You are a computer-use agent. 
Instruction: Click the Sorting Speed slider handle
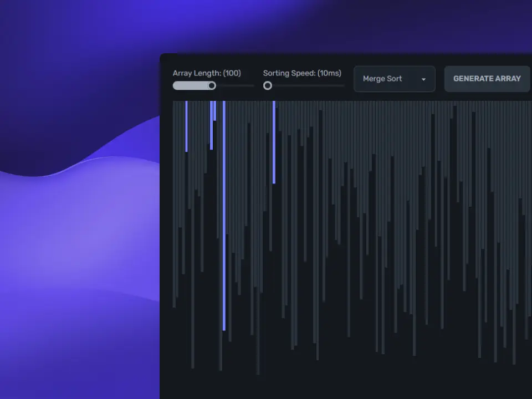267,85
